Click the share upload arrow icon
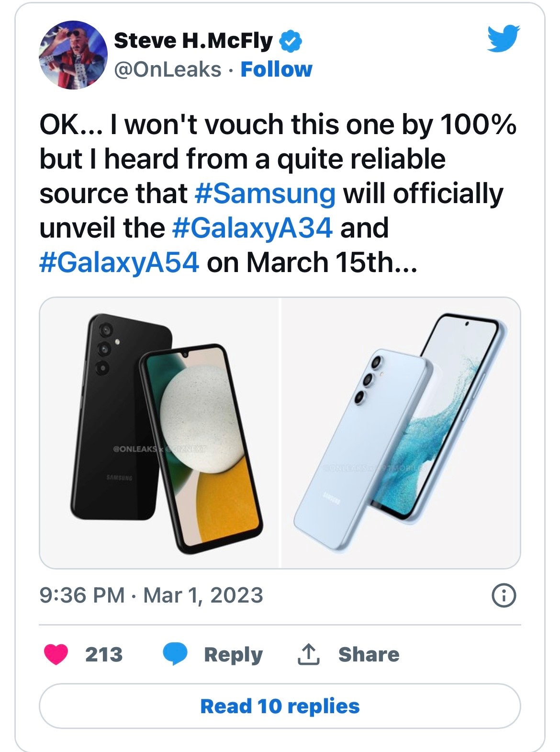 [308, 654]
